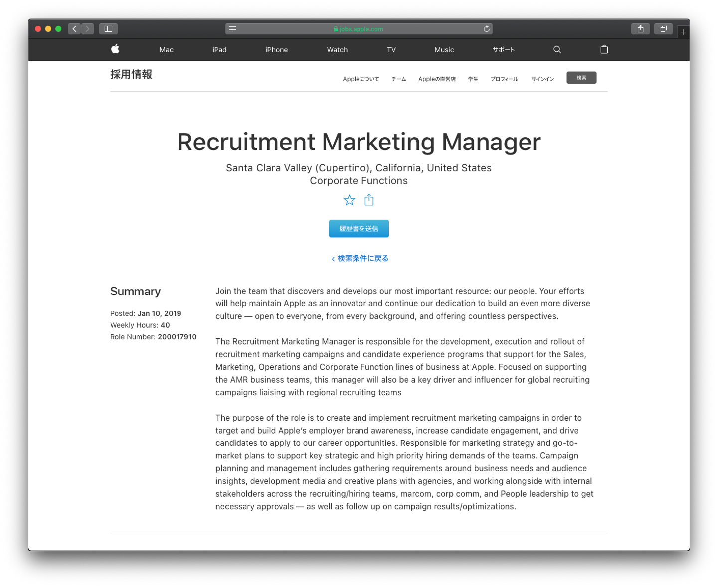Open the Music menu item
The width and height of the screenshot is (718, 588).
coord(444,50)
